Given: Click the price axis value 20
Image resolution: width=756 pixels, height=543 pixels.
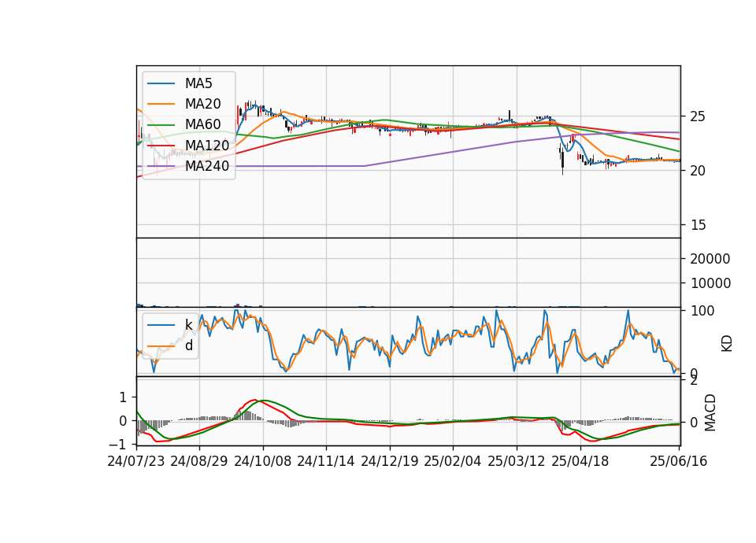Looking at the screenshot, I should 698,171.
